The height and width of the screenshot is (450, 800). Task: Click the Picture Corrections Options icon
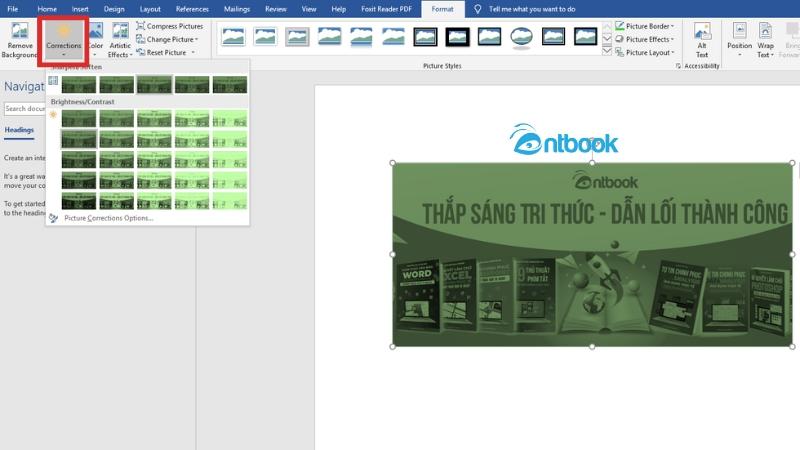tap(54, 218)
